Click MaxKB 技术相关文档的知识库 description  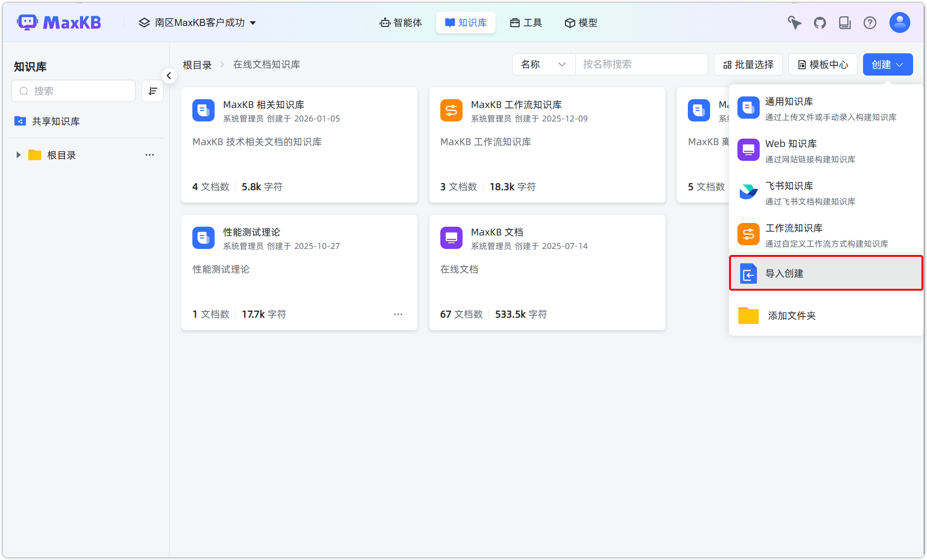coord(257,142)
